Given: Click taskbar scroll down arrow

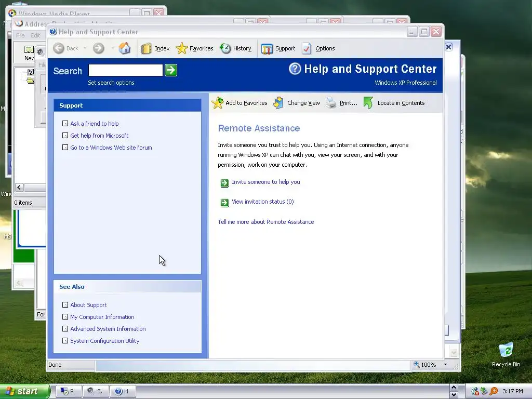Looking at the screenshot, I should pyautogui.click(x=454, y=395).
